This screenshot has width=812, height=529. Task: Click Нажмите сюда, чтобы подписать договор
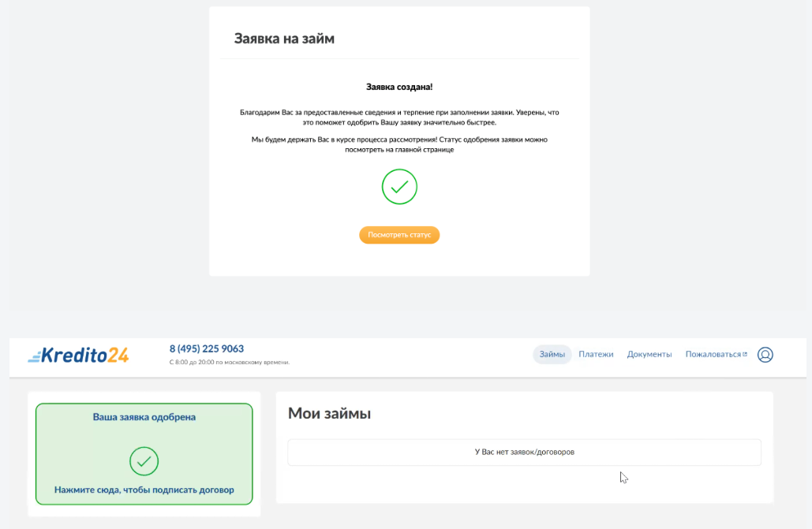pyautogui.click(x=144, y=490)
